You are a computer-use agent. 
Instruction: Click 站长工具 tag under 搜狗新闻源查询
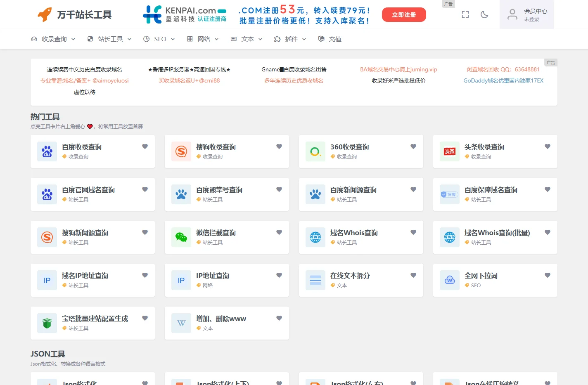tap(78, 242)
